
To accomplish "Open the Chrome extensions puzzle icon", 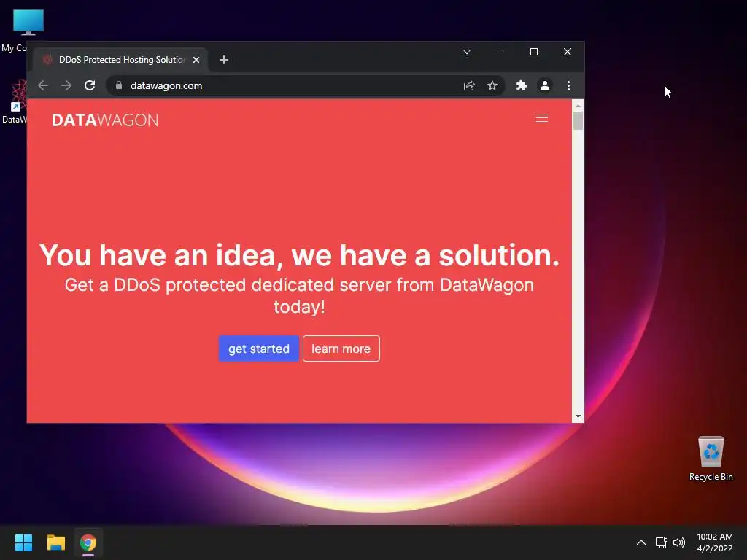I will (521, 86).
